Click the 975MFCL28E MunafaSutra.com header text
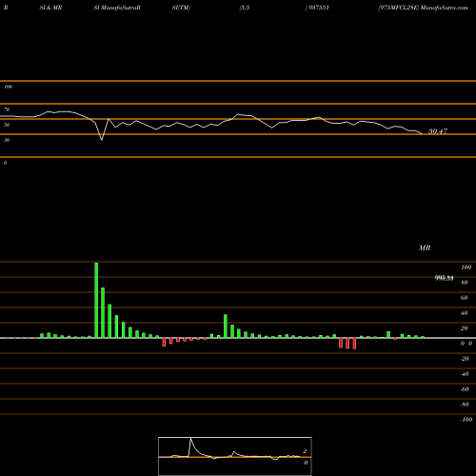Viewport: 476px width, 476px height. pyautogui.click(x=423, y=8)
